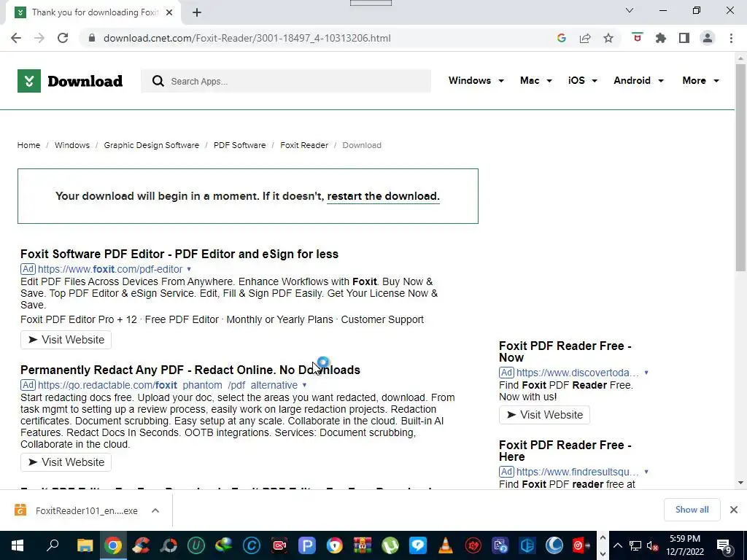The height and width of the screenshot is (560, 747).
Task: Open the tab search chevron
Action: [x=630, y=10]
